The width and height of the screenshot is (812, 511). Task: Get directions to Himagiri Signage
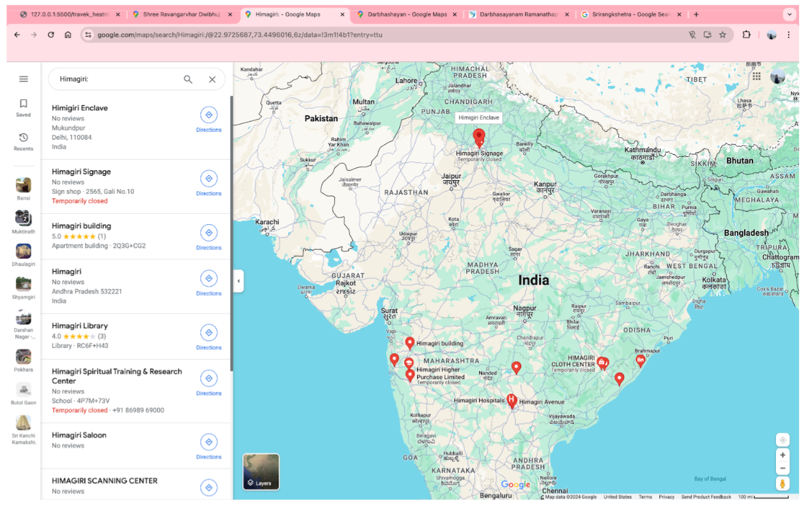[209, 183]
